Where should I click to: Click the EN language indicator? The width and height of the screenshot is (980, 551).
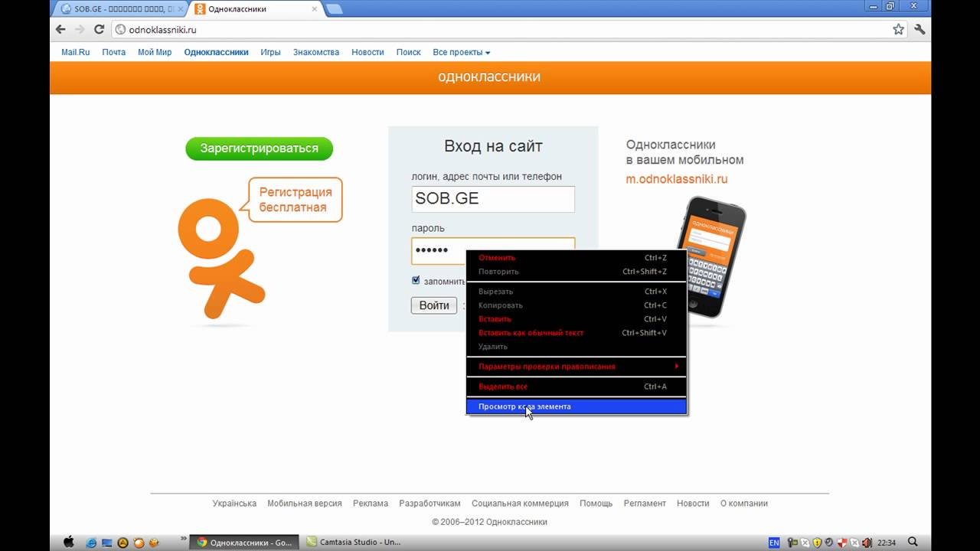pyautogui.click(x=774, y=543)
